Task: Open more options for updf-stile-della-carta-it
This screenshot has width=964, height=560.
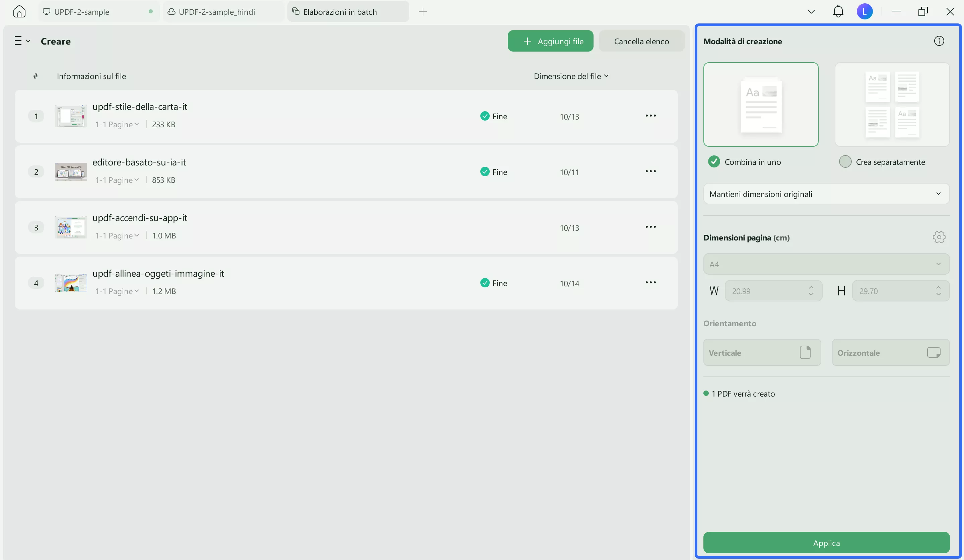Action: coord(650,116)
